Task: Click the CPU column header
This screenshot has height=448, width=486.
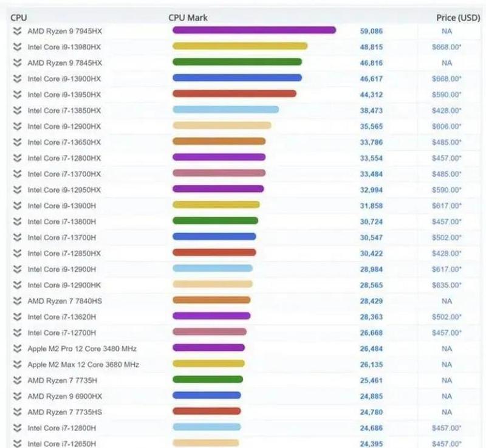Action: (x=19, y=18)
